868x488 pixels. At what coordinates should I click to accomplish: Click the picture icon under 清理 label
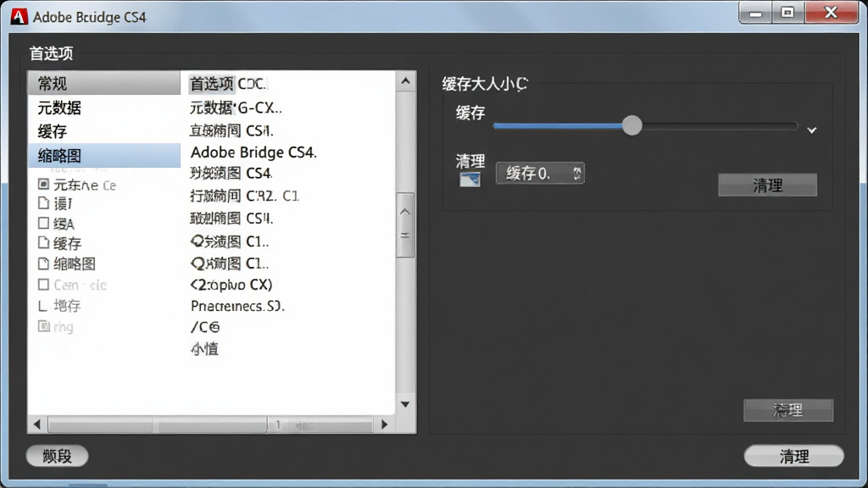[470, 180]
